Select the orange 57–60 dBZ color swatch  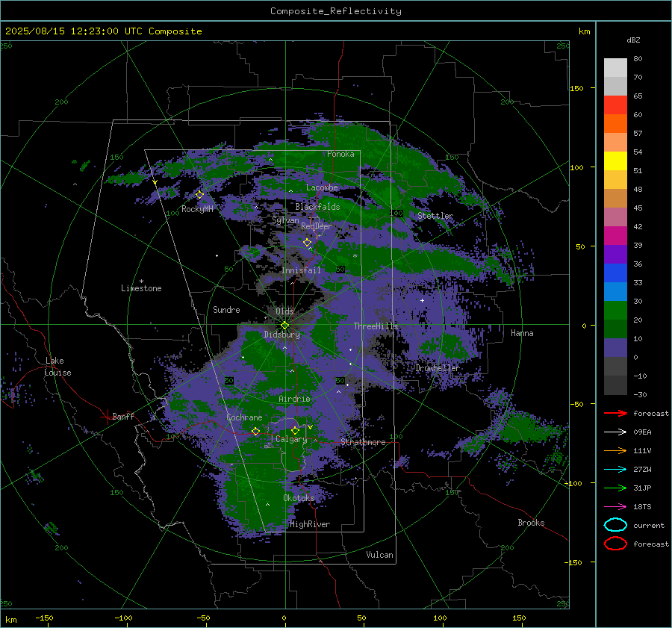(x=615, y=123)
